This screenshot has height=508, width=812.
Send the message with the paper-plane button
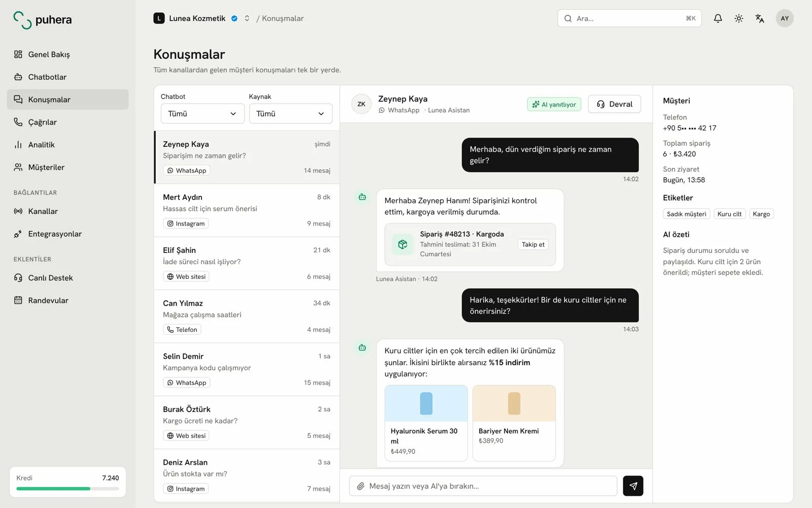click(633, 486)
